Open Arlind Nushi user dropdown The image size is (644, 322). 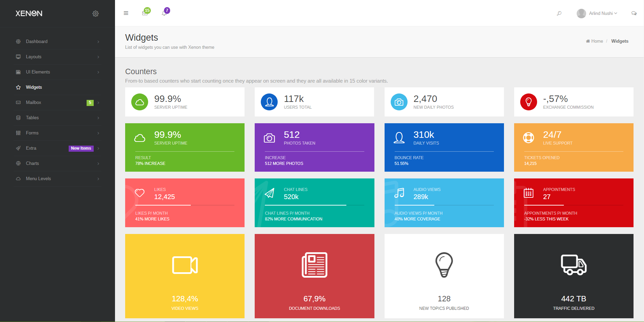point(597,13)
